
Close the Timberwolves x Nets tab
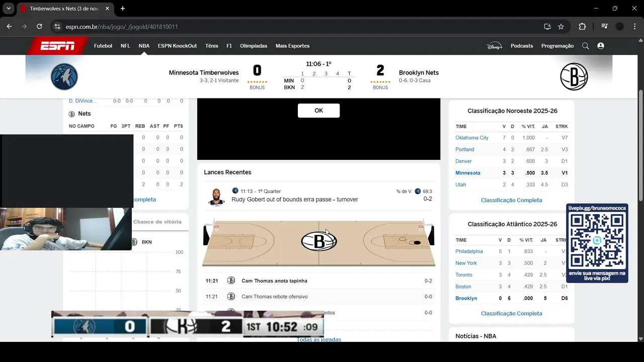click(x=107, y=9)
